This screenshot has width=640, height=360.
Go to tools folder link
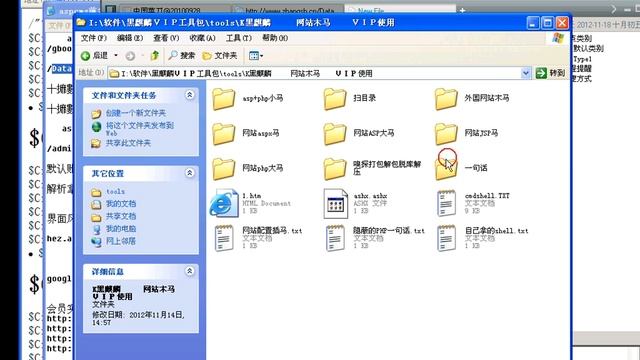point(116,191)
